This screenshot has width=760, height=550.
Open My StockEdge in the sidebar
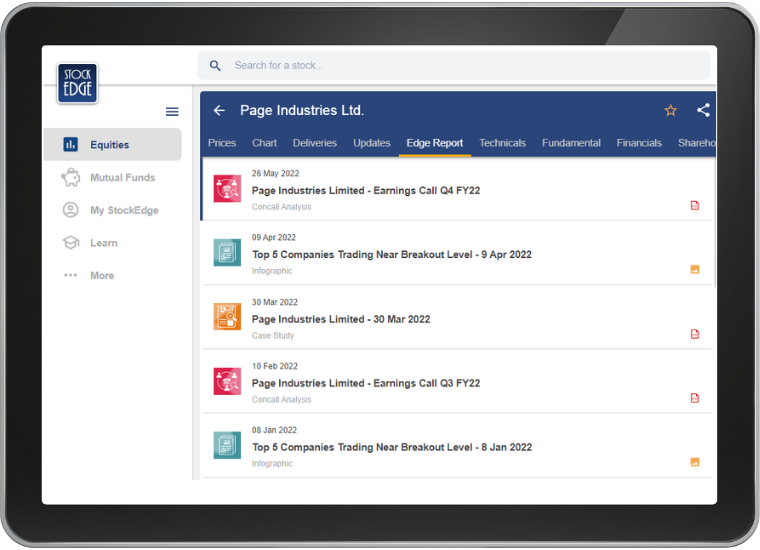click(112, 210)
